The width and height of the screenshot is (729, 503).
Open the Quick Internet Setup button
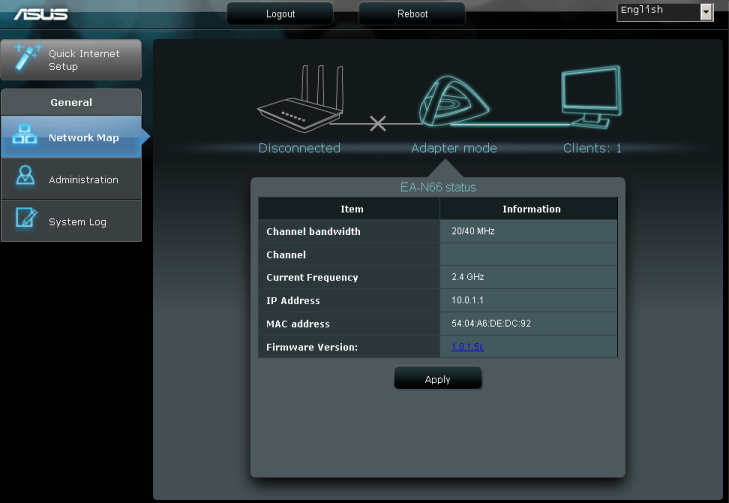coord(72,60)
